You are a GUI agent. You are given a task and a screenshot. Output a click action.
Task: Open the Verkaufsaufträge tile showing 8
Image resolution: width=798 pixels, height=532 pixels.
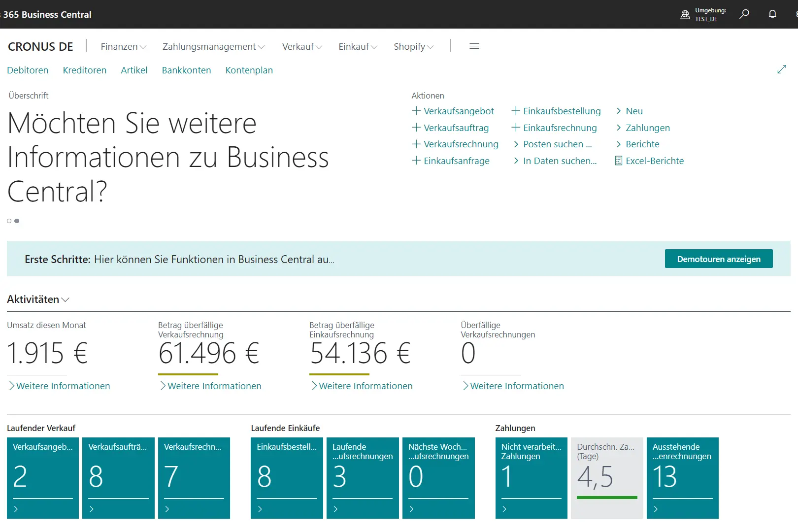coord(118,477)
